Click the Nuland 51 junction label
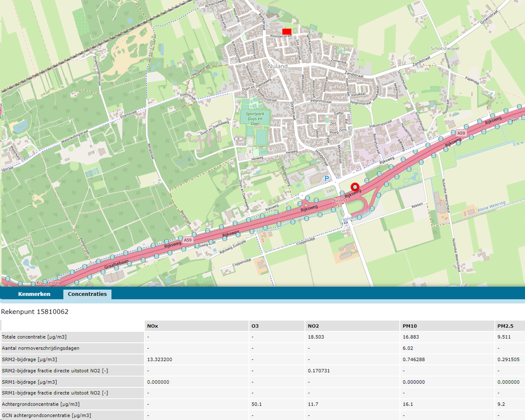Image resolution: width=525 pixels, height=420 pixels. click(x=340, y=202)
